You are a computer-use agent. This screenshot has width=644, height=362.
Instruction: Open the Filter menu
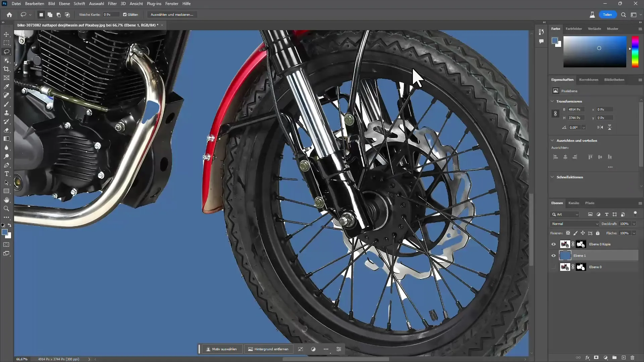(112, 4)
